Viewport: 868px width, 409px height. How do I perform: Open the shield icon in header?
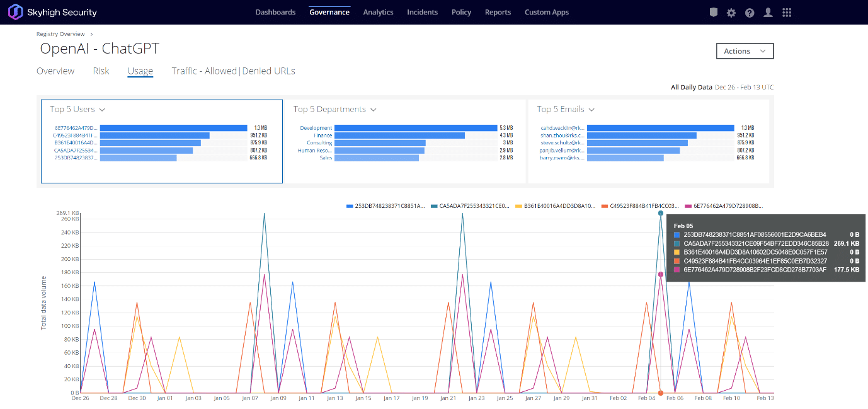point(713,13)
